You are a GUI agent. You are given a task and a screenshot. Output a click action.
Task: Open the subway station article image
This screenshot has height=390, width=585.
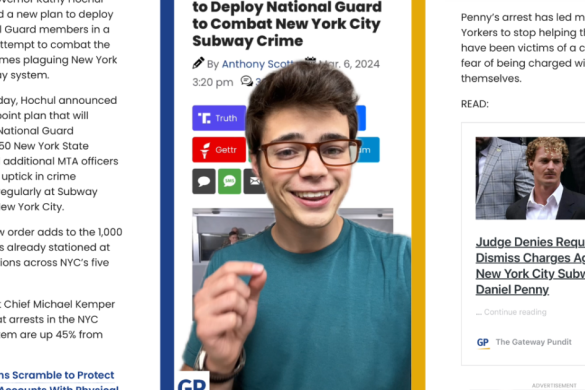pyautogui.click(x=232, y=261)
